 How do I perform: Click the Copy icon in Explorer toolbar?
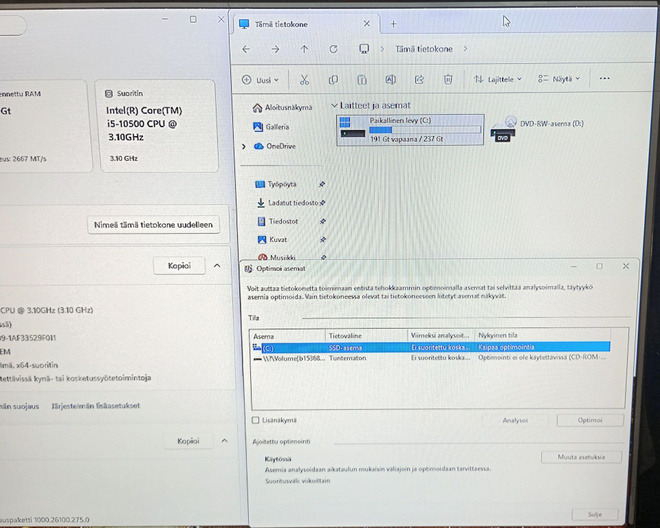(333, 80)
